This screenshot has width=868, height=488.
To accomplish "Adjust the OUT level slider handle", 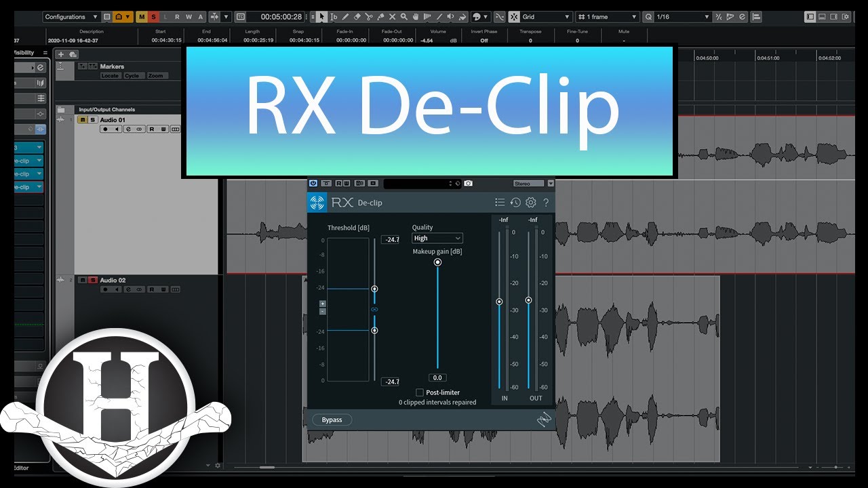I will click(x=528, y=300).
